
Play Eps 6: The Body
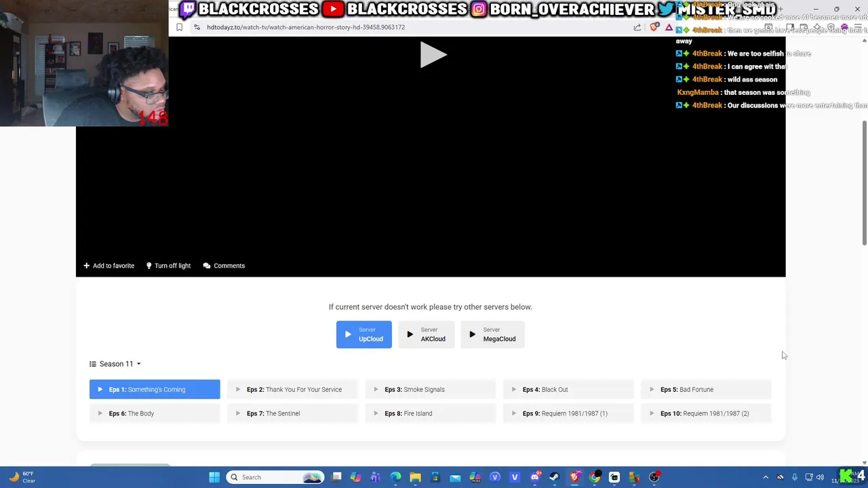pos(155,413)
